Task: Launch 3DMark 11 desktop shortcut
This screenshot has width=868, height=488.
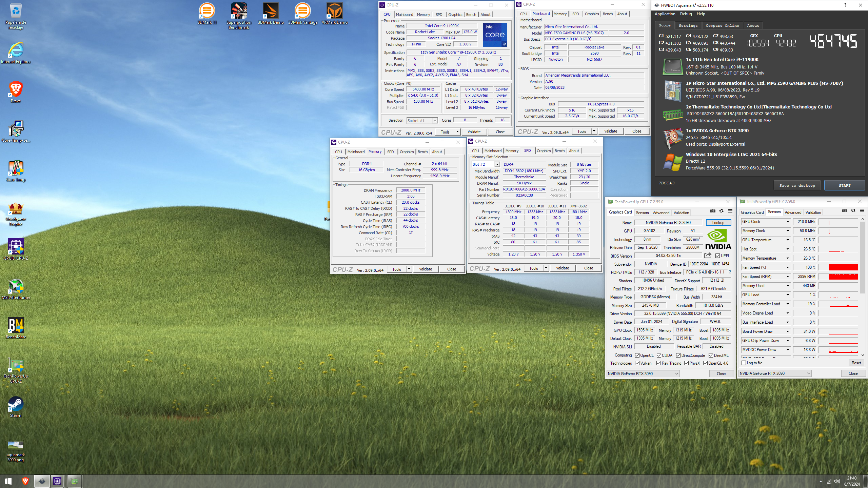Action: 207,14
